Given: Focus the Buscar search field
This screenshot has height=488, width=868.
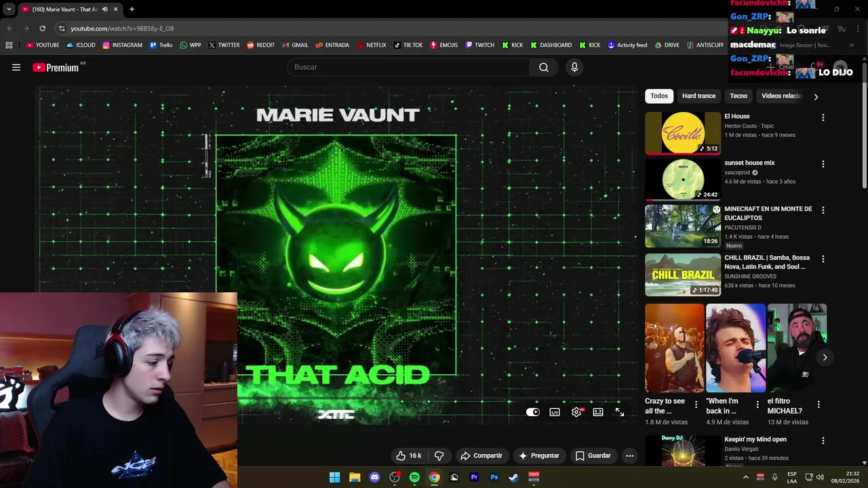Looking at the screenshot, I should pyautogui.click(x=409, y=67).
